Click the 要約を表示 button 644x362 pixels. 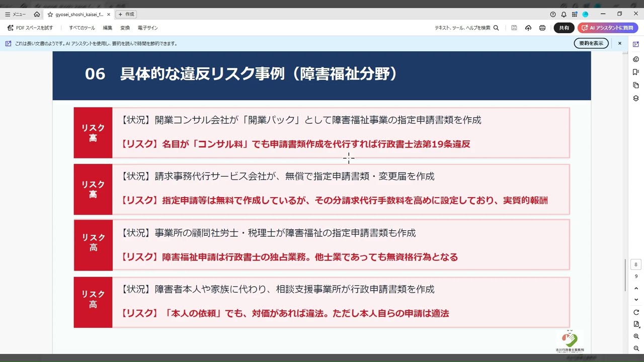tap(591, 43)
